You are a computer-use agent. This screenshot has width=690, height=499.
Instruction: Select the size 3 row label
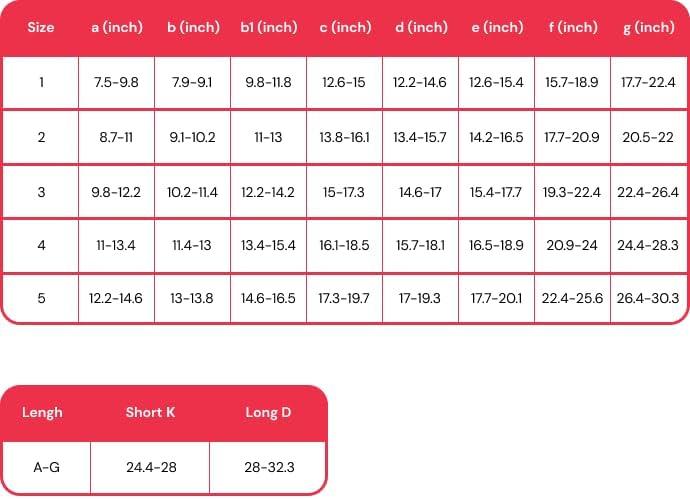(41, 191)
